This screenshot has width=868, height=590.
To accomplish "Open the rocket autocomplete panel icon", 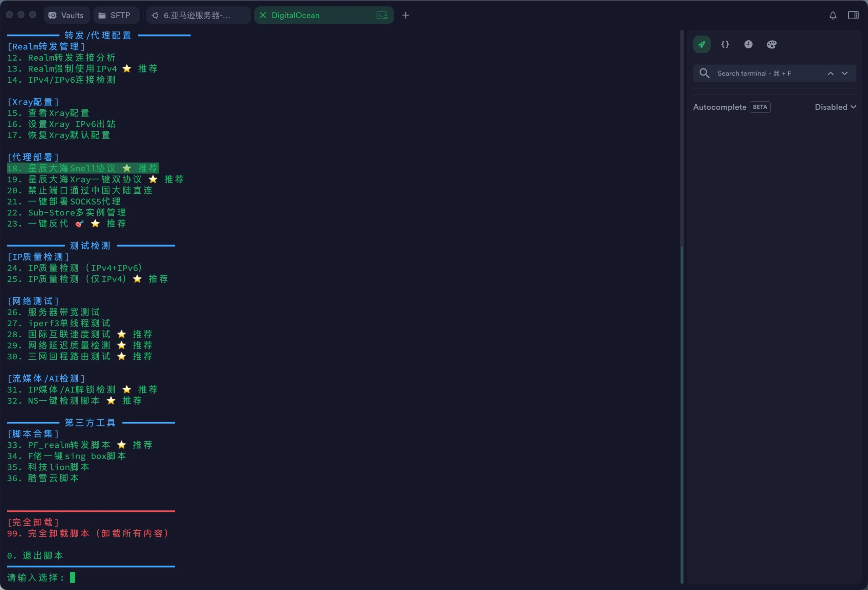I will pos(702,44).
